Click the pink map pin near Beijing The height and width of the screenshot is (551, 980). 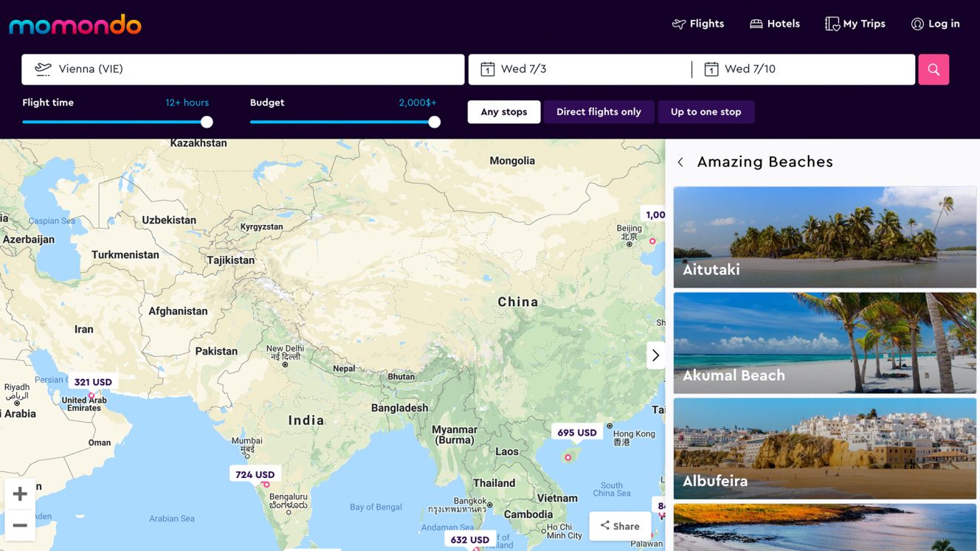pos(652,241)
